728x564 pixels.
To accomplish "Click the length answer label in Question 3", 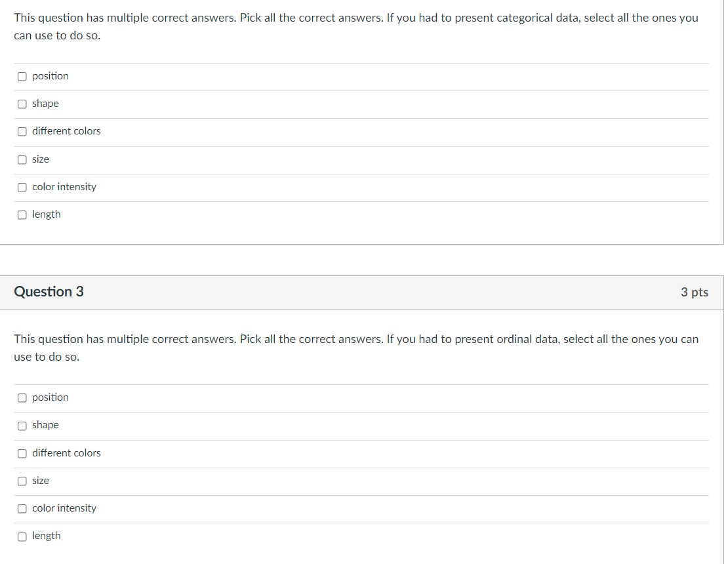I will [x=47, y=536].
